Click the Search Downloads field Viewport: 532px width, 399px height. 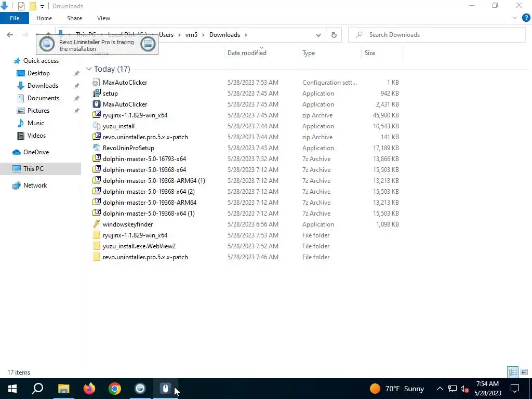pos(437,35)
